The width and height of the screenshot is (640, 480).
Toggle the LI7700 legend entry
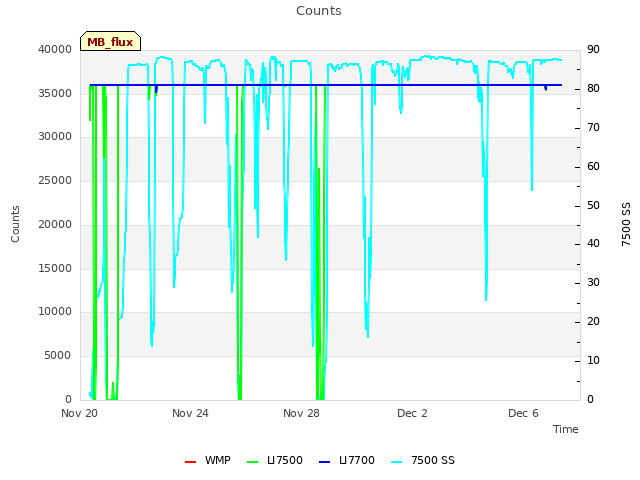pyautogui.click(x=347, y=460)
